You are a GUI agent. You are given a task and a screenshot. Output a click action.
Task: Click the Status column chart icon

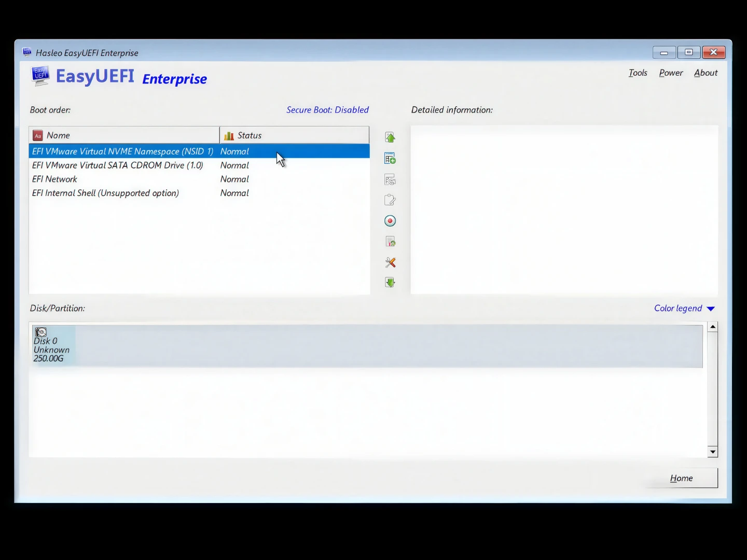tap(228, 136)
